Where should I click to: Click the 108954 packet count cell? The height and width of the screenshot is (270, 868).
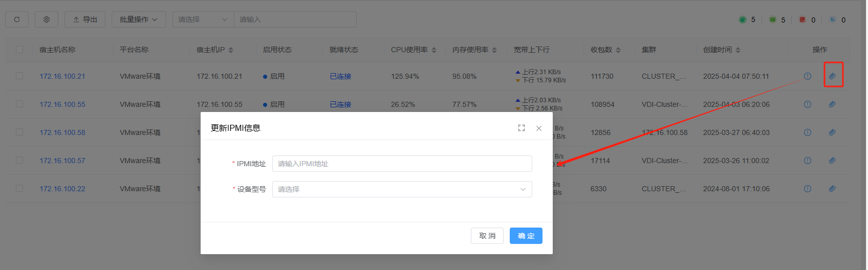pos(602,104)
